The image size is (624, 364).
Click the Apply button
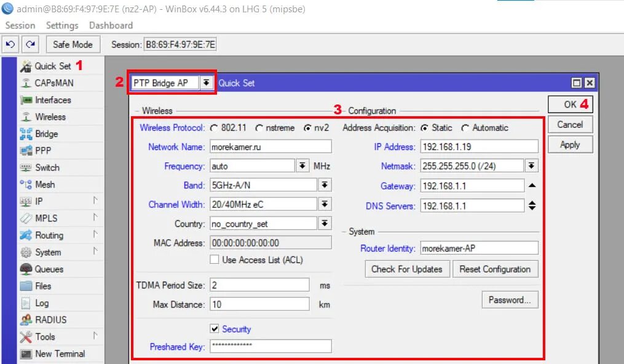tap(571, 145)
